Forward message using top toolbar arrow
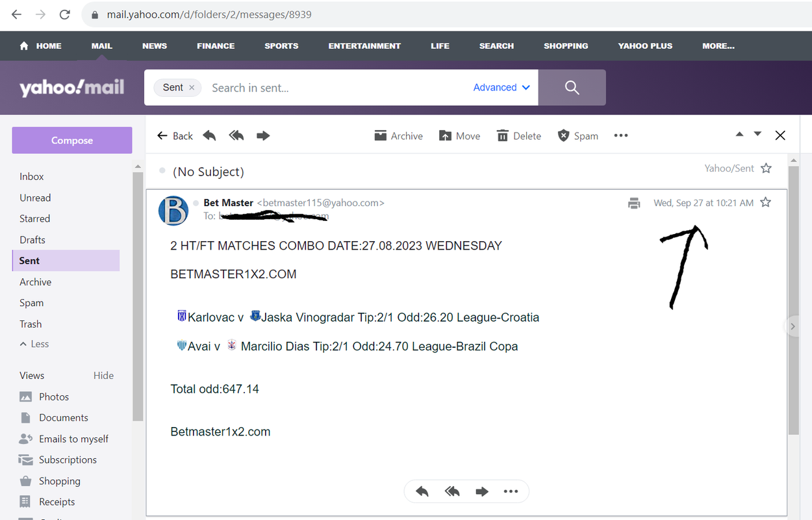Image resolution: width=812 pixels, height=520 pixels. coord(263,136)
